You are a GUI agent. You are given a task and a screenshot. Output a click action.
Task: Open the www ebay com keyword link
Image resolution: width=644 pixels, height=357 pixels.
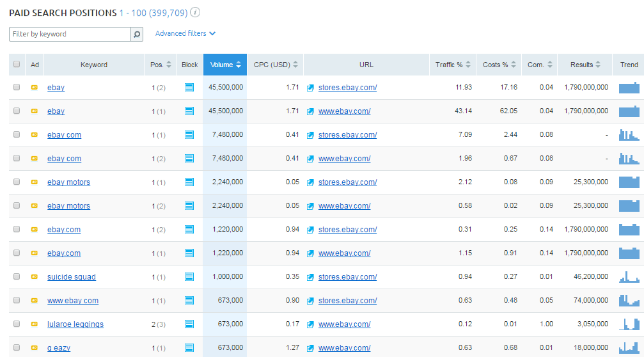click(x=73, y=301)
